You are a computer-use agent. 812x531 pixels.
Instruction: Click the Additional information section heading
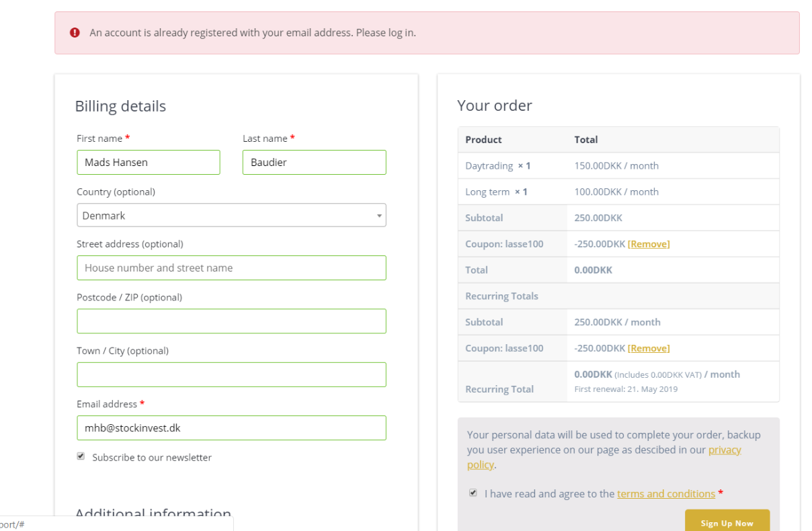point(153,514)
